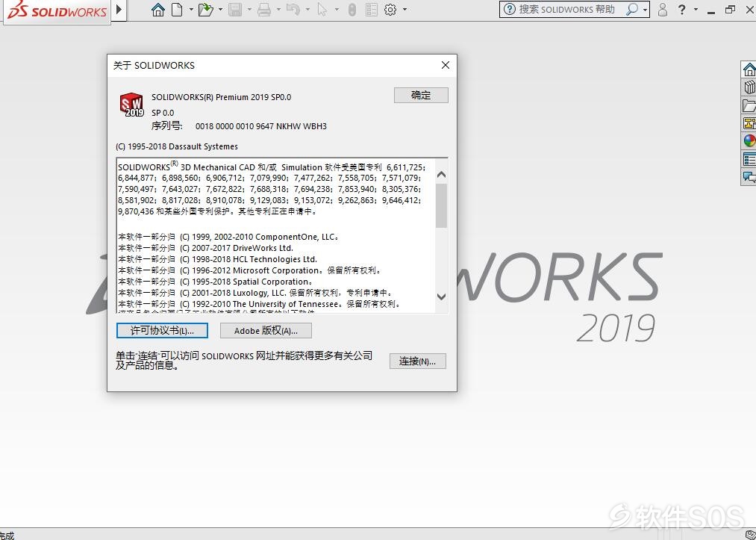Click scroll down arrow in license text box
Image resolution: width=756 pixels, height=540 pixels.
pos(441,297)
